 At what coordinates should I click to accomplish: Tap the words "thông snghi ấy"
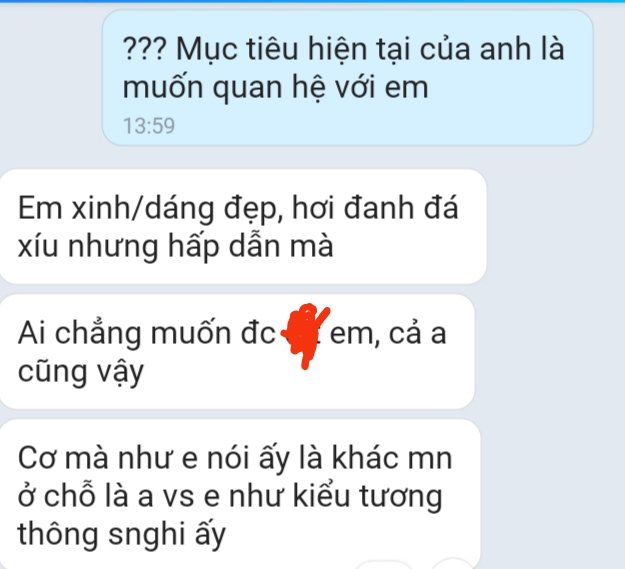point(122,534)
